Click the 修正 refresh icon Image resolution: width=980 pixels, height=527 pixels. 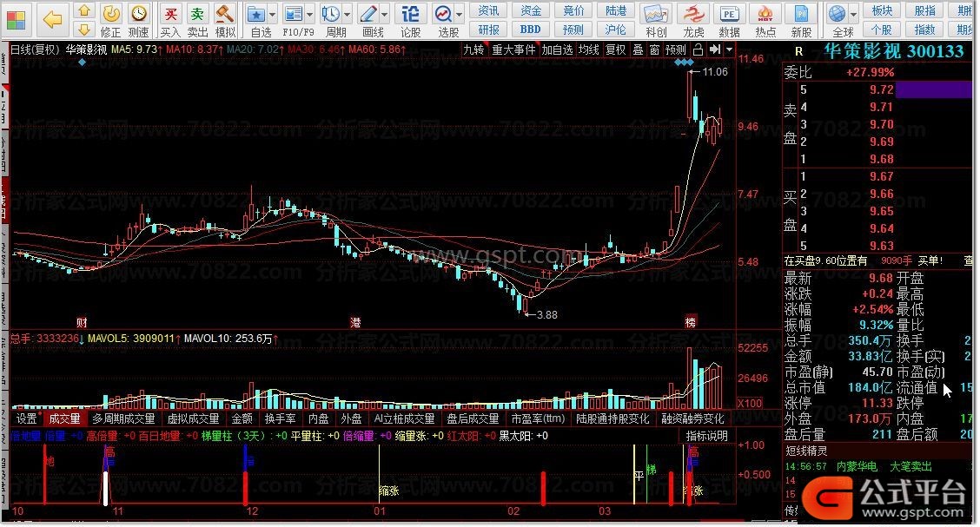click(x=110, y=14)
